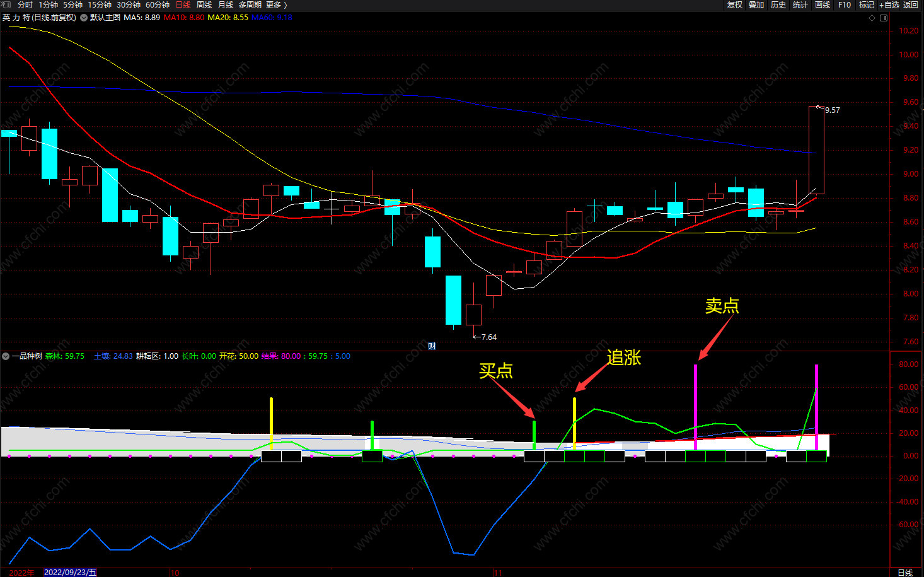Switch to 周线 weekly chart
This screenshot has width=924, height=577.
204,5
